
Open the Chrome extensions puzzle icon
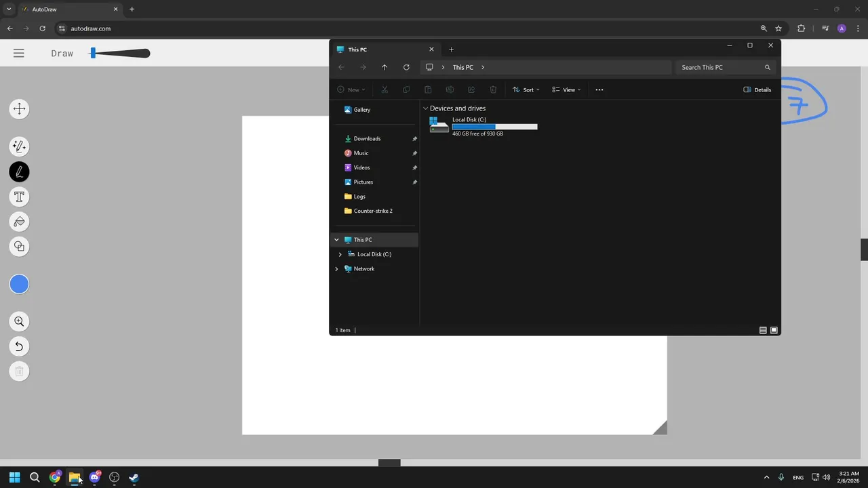801,28
